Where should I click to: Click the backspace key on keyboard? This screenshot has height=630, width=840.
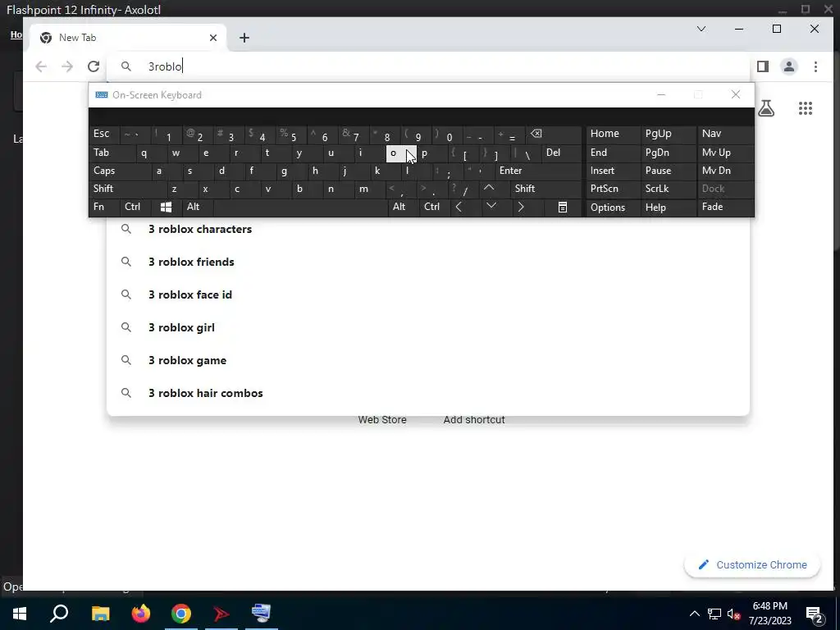[x=554, y=134]
